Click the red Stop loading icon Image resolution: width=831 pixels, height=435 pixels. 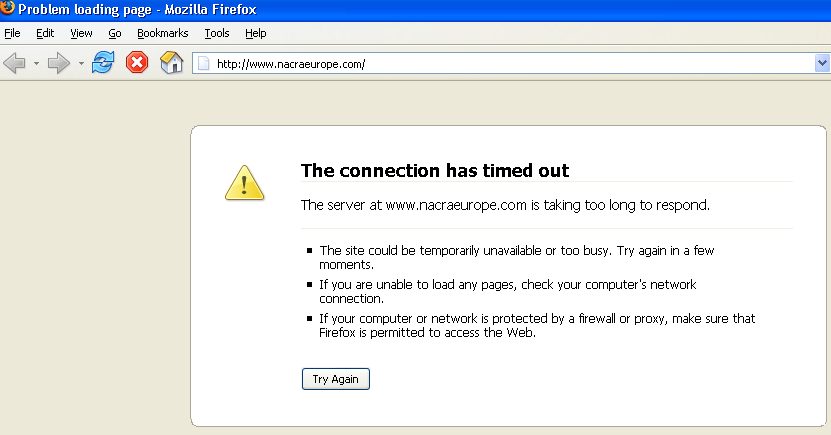[137, 62]
